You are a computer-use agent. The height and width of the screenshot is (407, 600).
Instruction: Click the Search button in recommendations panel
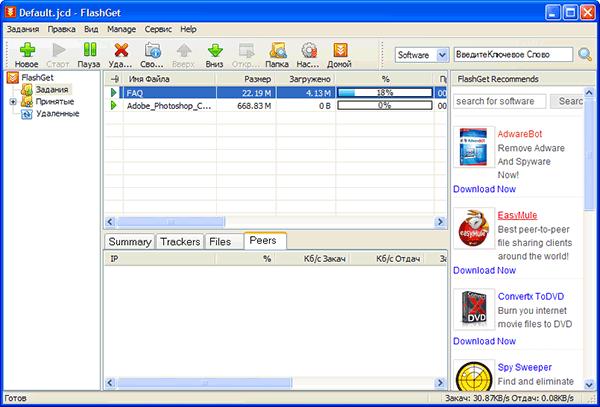(567, 101)
